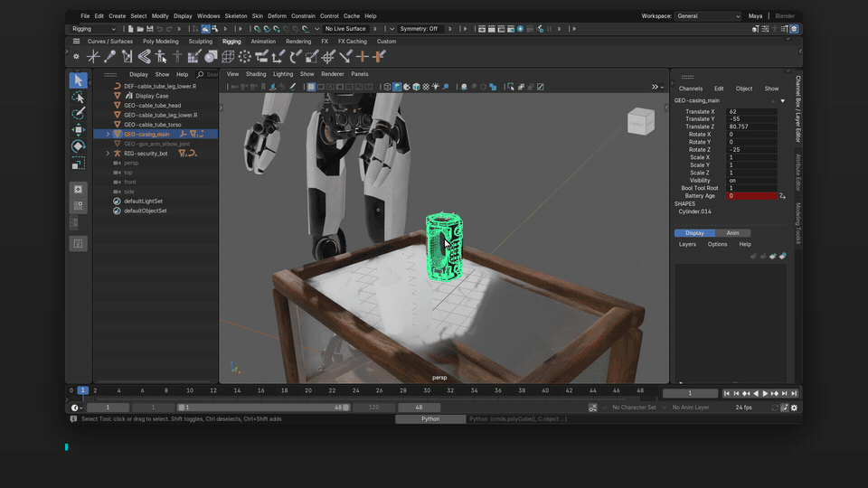Click the Human IK figure shelf icon

pos(161,56)
